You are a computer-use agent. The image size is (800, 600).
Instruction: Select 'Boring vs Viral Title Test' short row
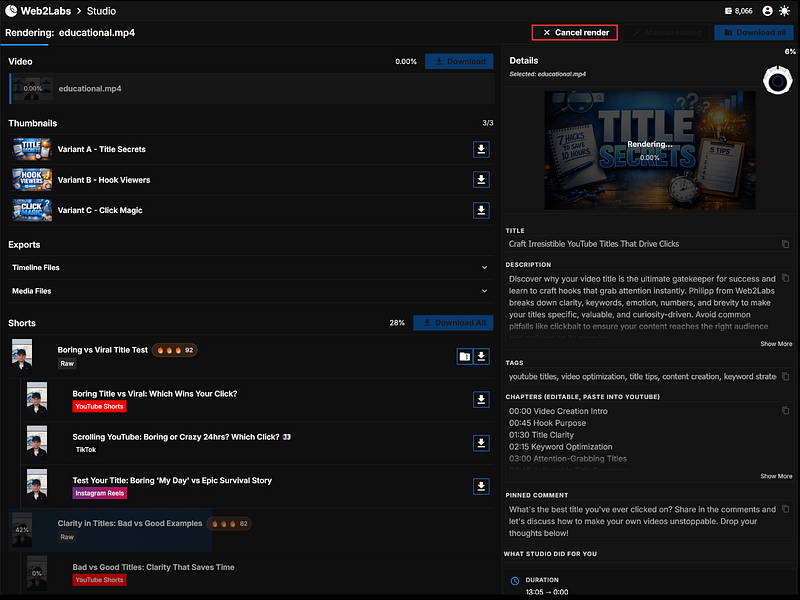[250, 356]
